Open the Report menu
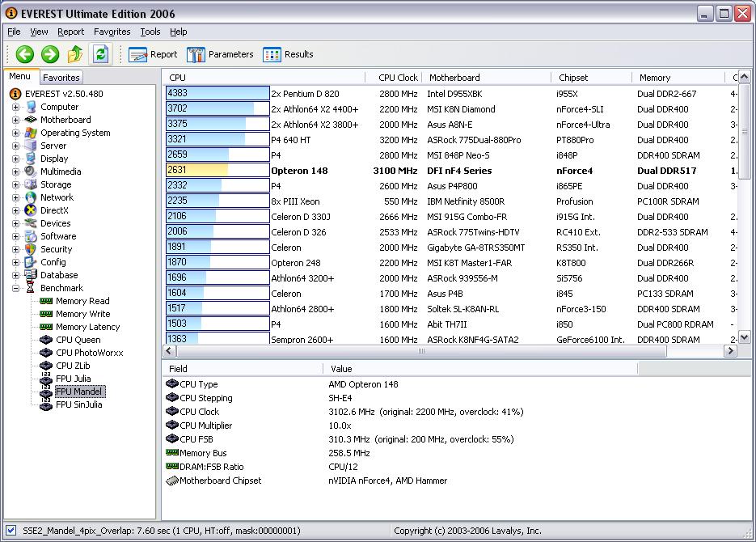Screen dimensions: 756x542 (x=70, y=32)
